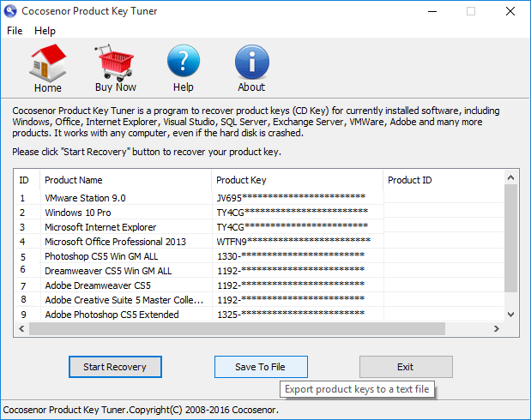The width and height of the screenshot is (531, 420).
Task: Select Microsoft Office Professional 2013 row
Action: click(259, 242)
